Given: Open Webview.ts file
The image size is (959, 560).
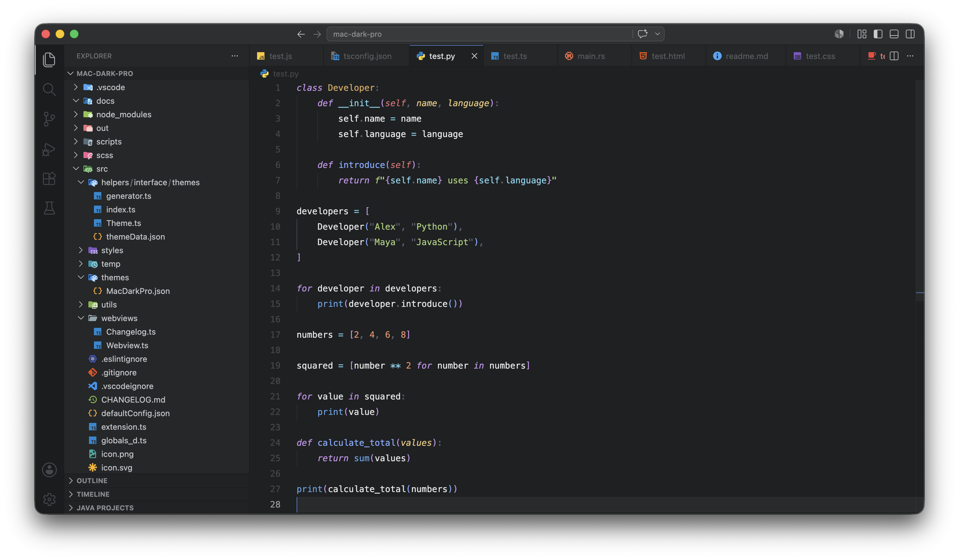Looking at the screenshot, I should point(157,345).
